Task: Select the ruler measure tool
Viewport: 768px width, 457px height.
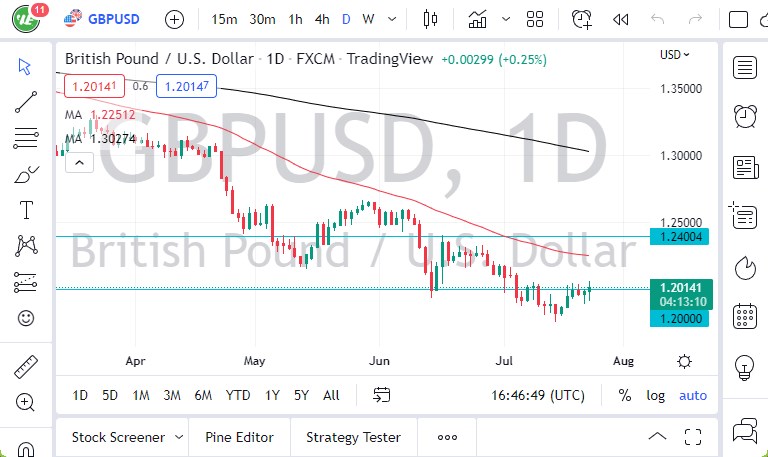Action: click(x=26, y=367)
